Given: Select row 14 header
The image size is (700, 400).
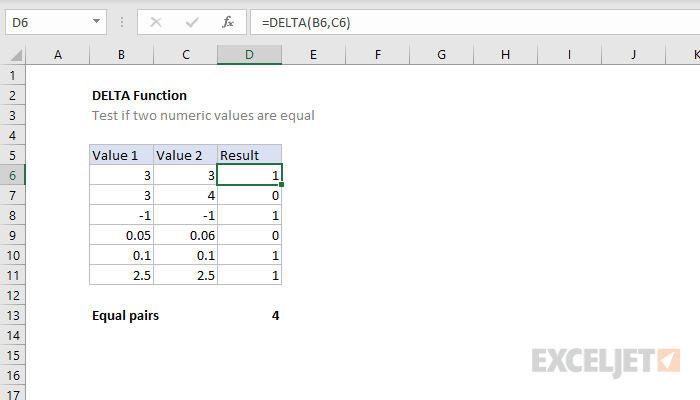Looking at the screenshot, I should point(12,335).
